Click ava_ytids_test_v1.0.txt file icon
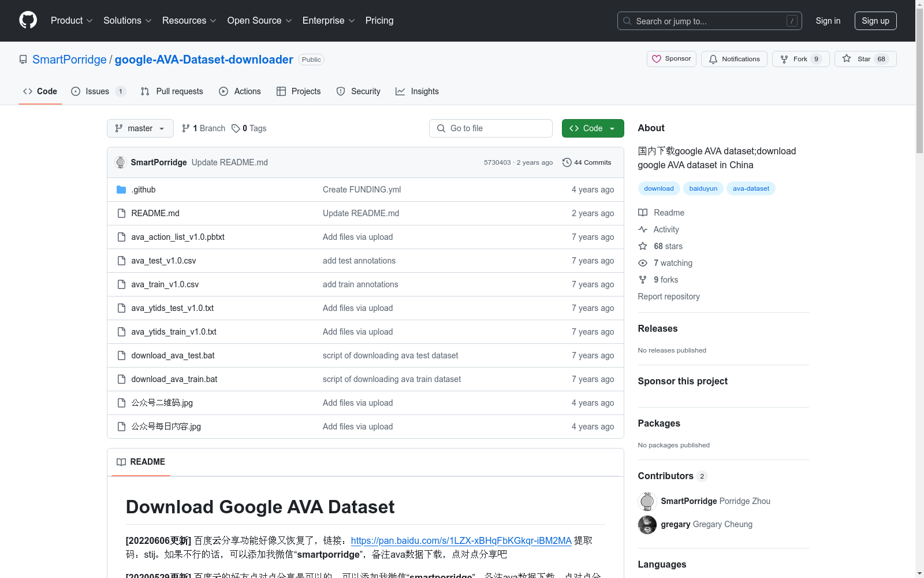 coord(121,308)
